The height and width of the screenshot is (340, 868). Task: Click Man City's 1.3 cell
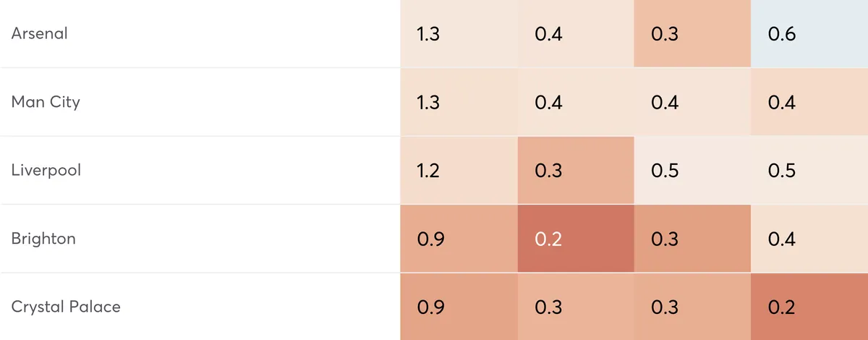459,102
